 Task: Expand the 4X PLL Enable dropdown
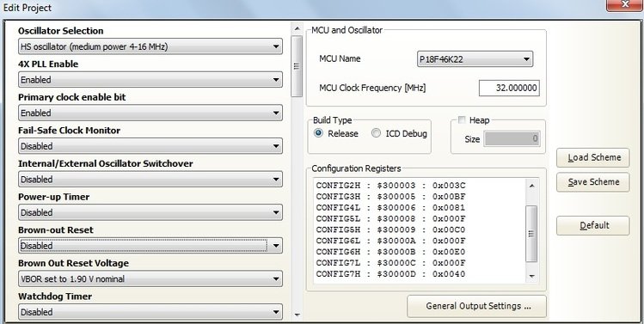150,80
